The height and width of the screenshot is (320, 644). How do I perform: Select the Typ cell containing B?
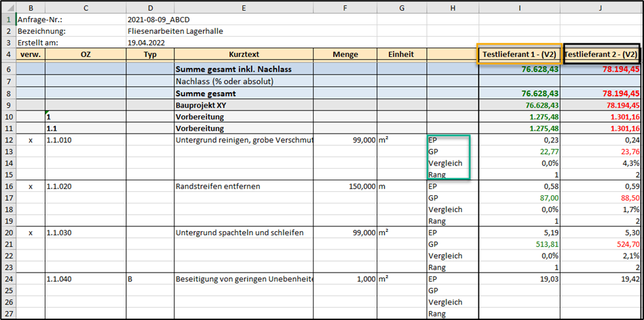(131, 277)
